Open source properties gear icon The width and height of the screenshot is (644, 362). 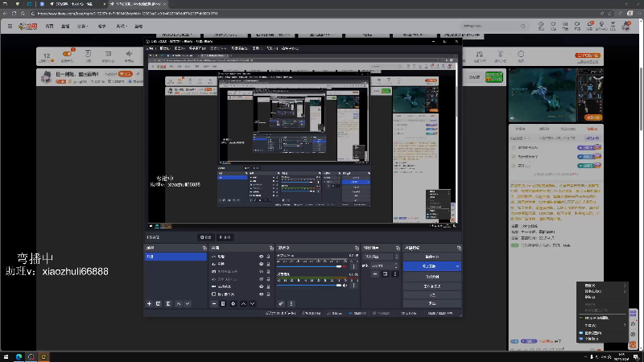pyautogui.click(x=233, y=303)
